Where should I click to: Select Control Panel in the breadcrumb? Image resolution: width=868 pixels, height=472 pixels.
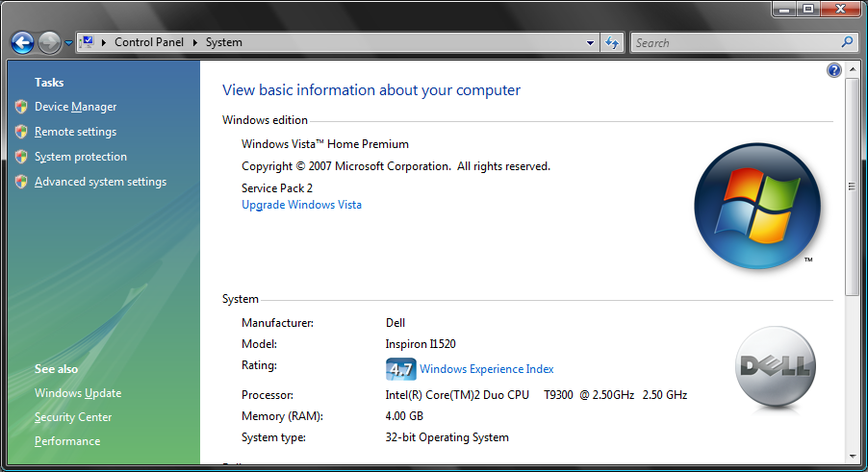point(149,42)
